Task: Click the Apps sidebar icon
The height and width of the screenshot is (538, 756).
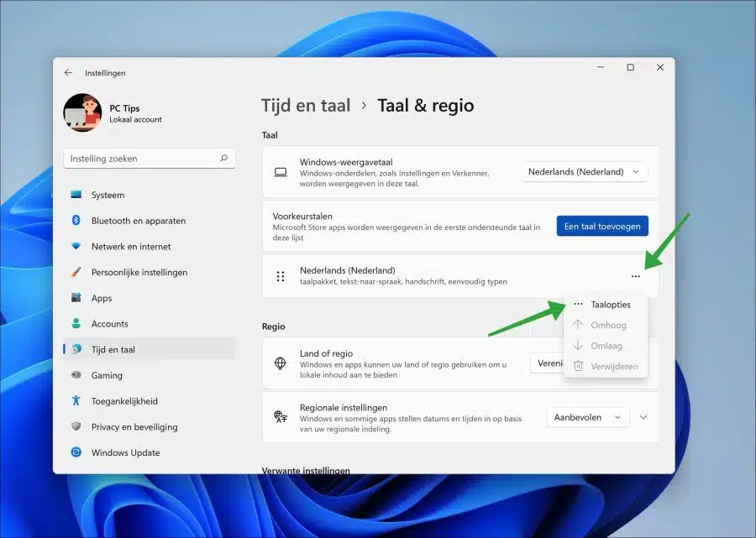Action: point(76,298)
